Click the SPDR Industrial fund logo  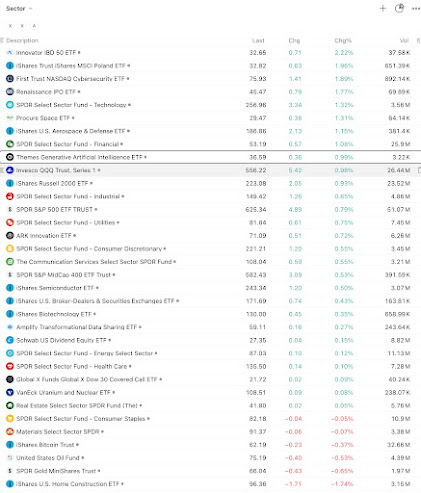(x=10, y=196)
